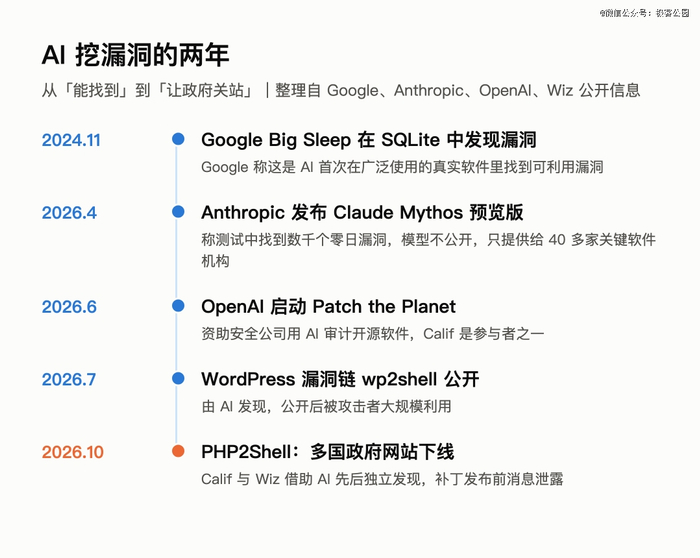Click the title "AI 挖漏洞的两年"

coord(135,55)
